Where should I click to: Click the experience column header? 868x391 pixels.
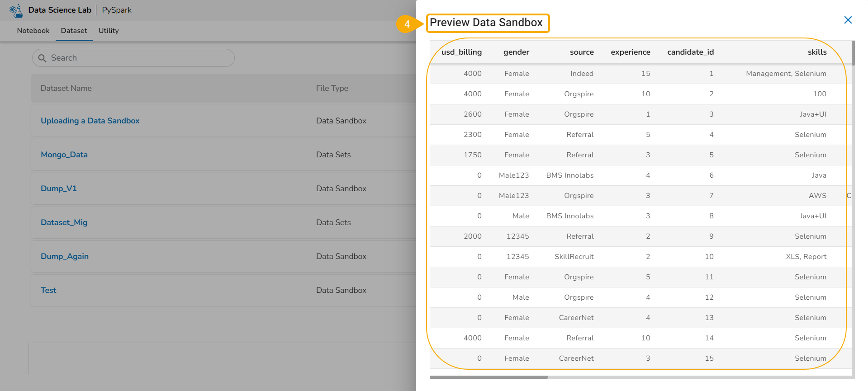pyautogui.click(x=631, y=52)
